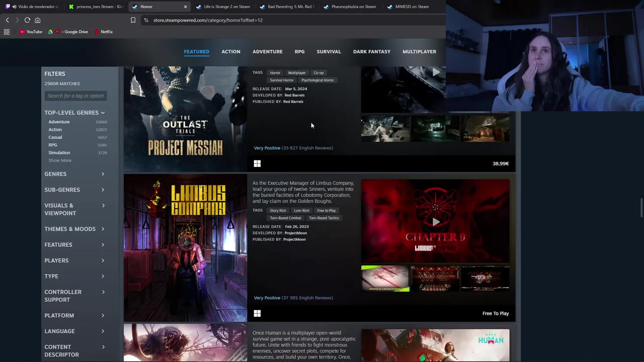Open the apps grid icon in bookmarks bar
This screenshot has width=644, height=362.
point(7,32)
